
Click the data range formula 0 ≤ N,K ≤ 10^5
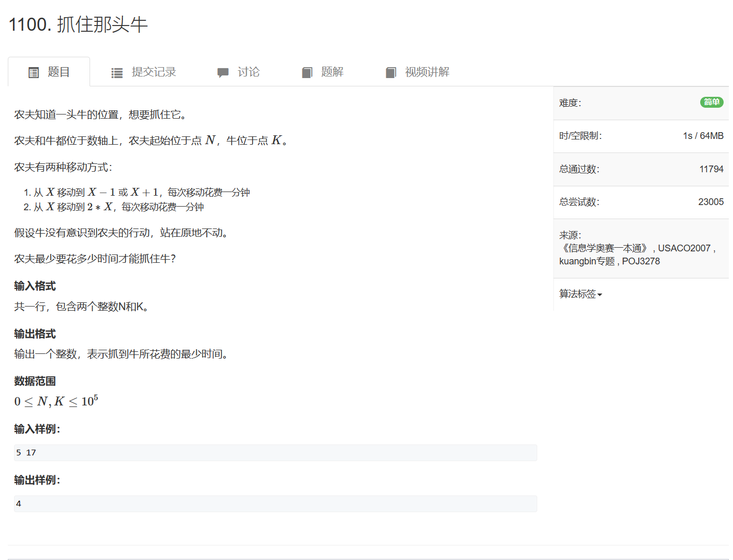(x=56, y=401)
